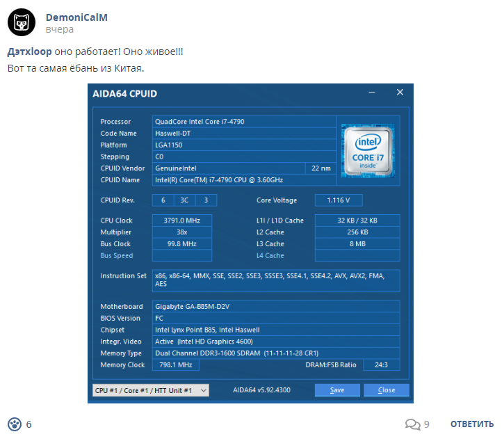Click the Multiplier value 38x
The width and height of the screenshot is (504, 441).
coord(182,232)
